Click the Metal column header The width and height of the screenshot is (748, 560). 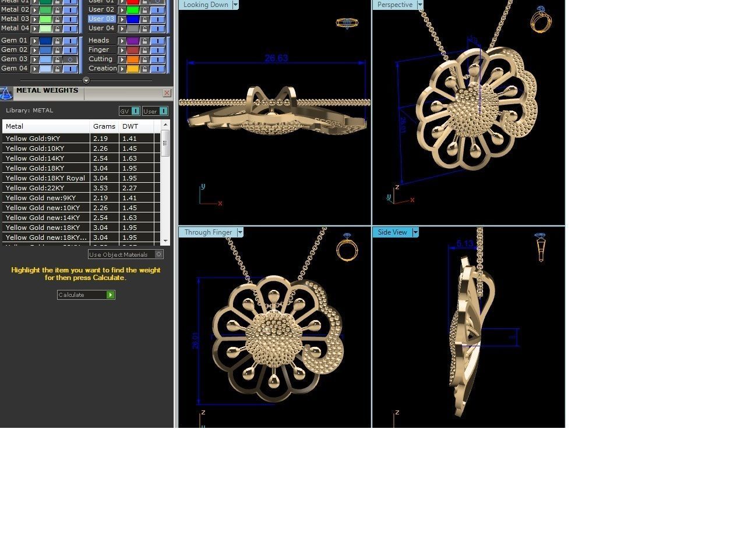(x=46, y=126)
